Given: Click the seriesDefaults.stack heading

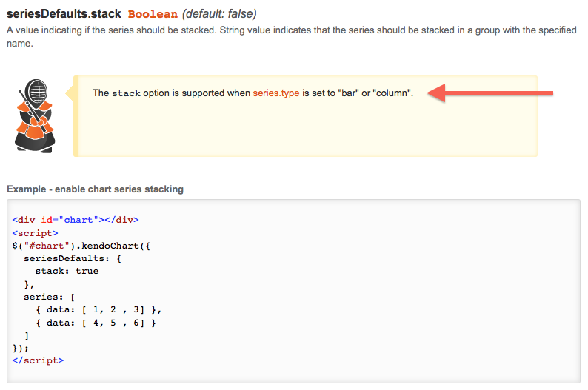Looking at the screenshot, I should [64, 14].
